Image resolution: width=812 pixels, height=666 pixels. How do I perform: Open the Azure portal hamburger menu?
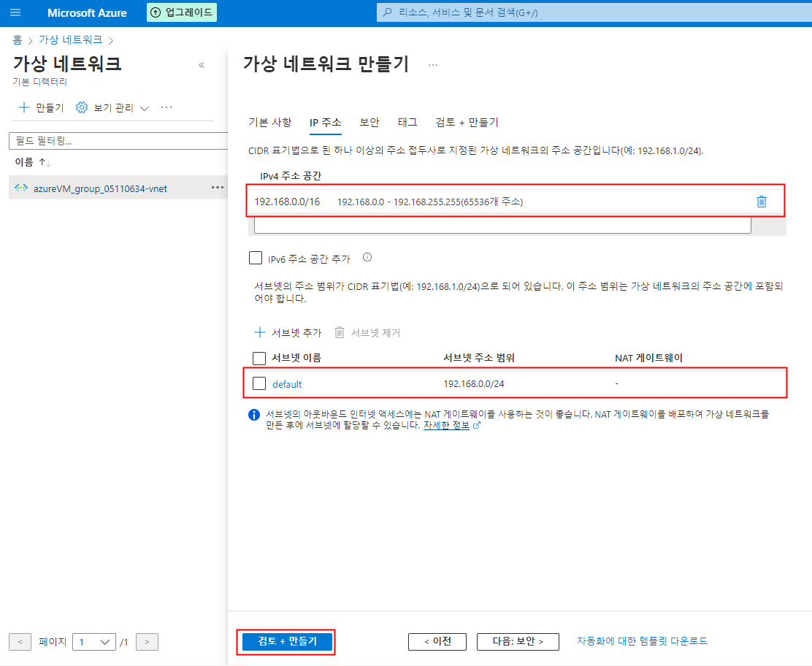click(x=15, y=12)
